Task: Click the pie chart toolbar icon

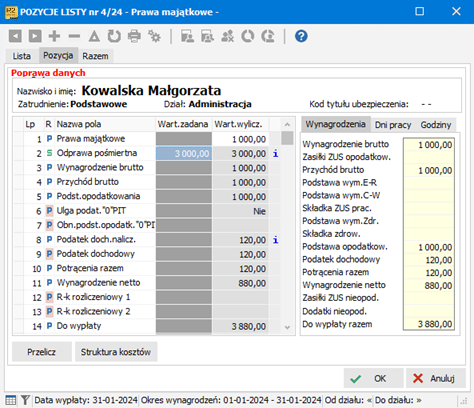Action: coord(248,36)
